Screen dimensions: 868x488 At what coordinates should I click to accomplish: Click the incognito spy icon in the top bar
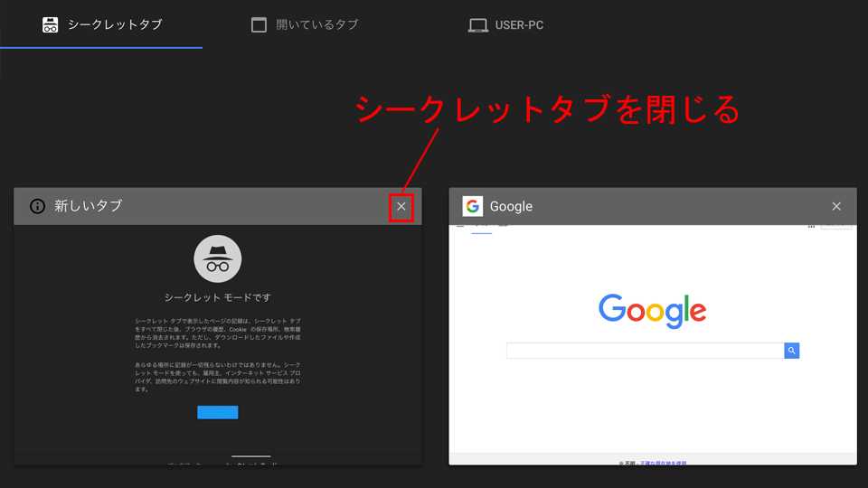[x=50, y=25]
